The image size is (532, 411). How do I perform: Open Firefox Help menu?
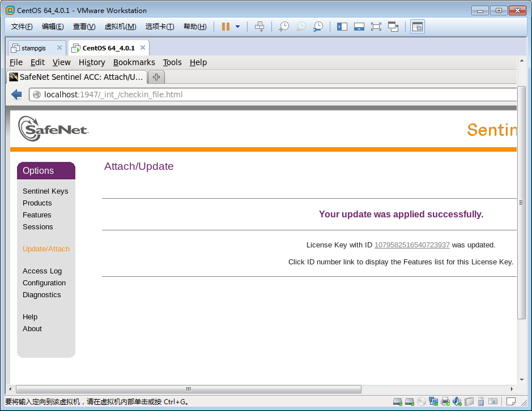pos(198,62)
